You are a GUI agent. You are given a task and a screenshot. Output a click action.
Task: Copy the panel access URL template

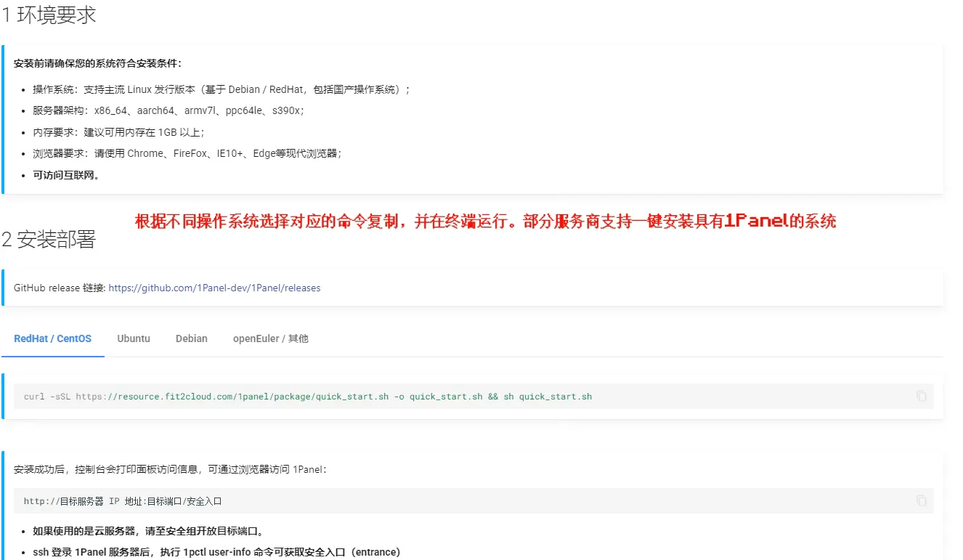coord(921,500)
